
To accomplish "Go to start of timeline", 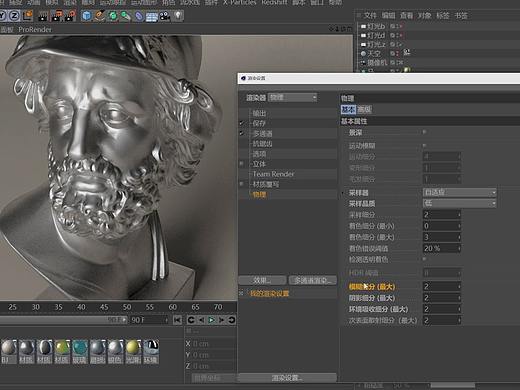I will pyautogui.click(x=177, y=320).
